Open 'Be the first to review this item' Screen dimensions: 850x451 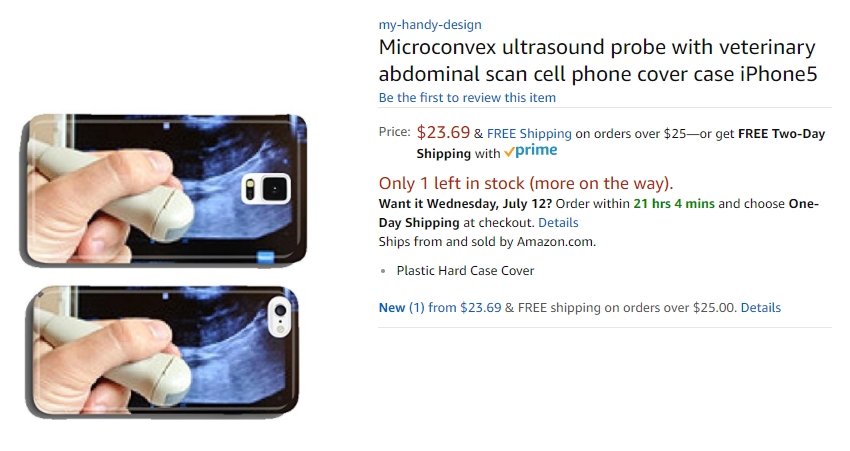coord(467,98)
